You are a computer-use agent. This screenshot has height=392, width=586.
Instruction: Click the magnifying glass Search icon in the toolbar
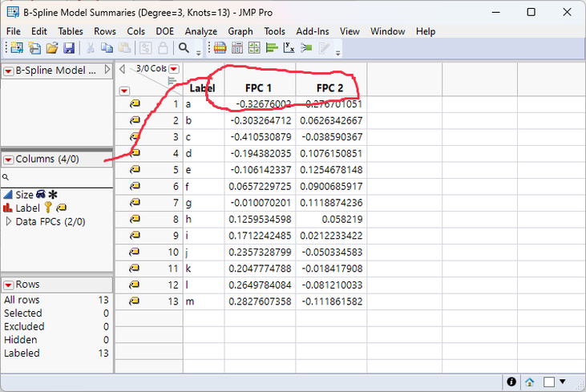tap(184, 48)
